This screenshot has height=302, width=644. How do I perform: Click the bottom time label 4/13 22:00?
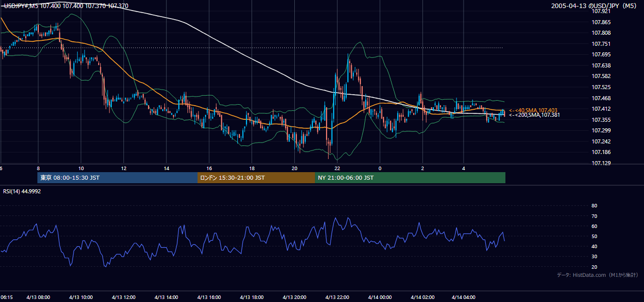pyautogui.click(x=338, y=297)
